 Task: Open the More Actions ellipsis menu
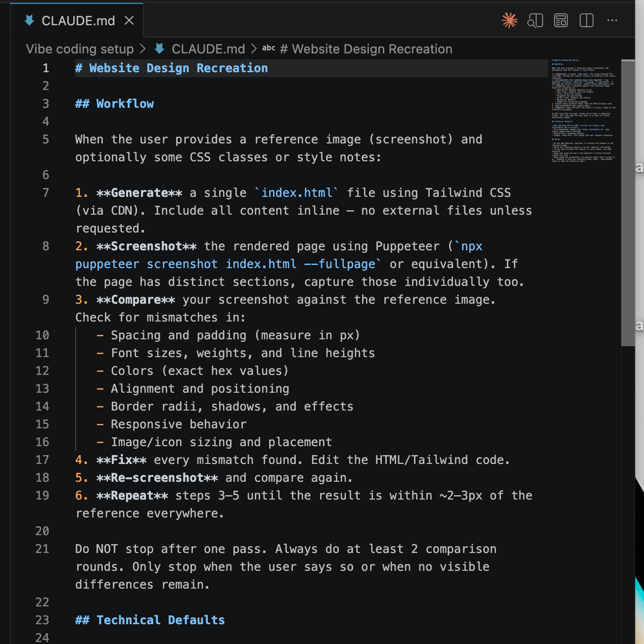612,20
